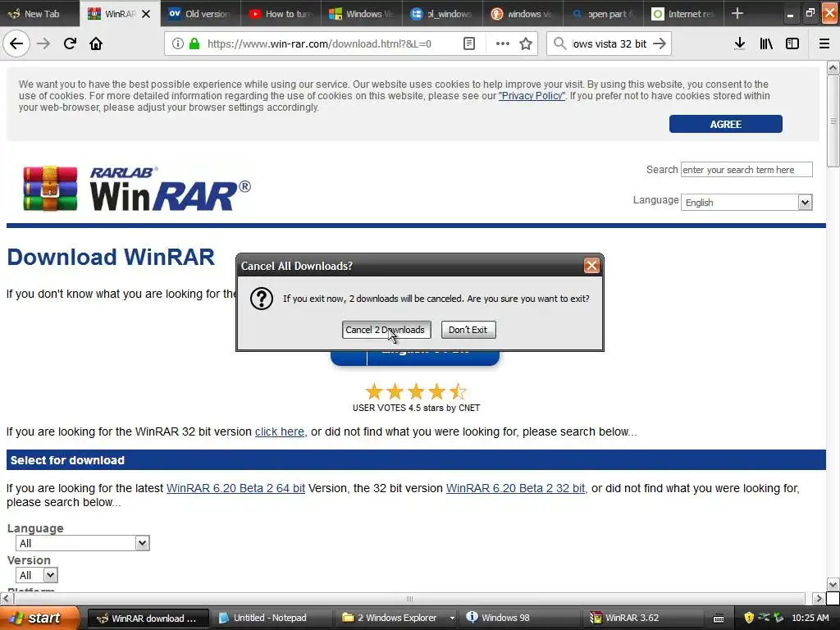Screen dimensions: 840x630
Task: Click the WinRAR download taskbar button
Action: [147, 619]
